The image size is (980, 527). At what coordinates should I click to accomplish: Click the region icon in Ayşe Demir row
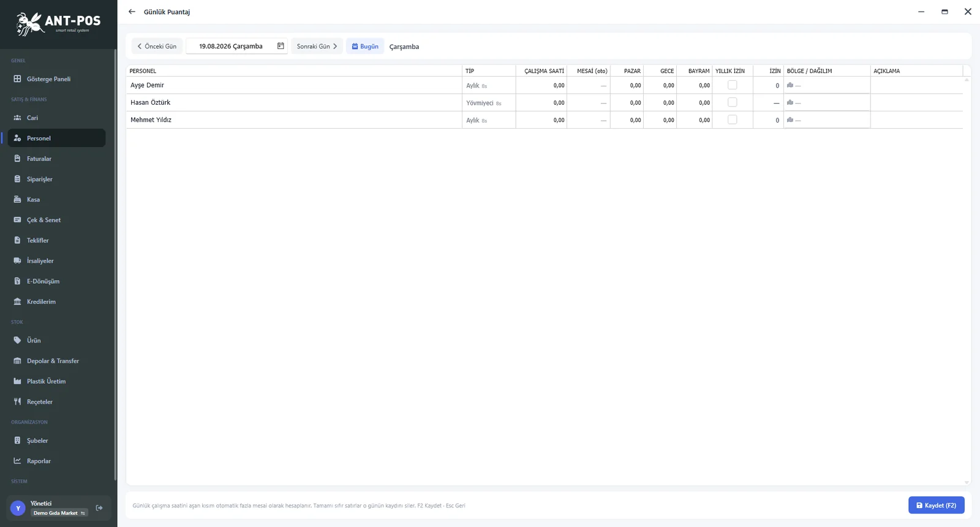tap(790, 85)
